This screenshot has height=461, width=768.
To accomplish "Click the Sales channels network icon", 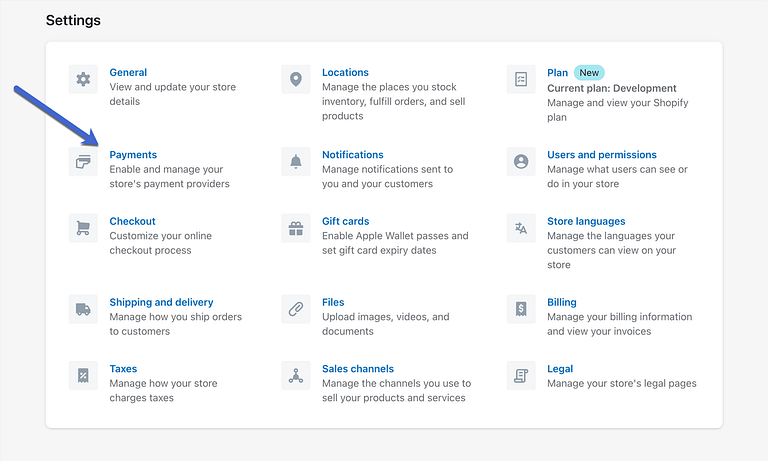I will (x=296, y=376).
